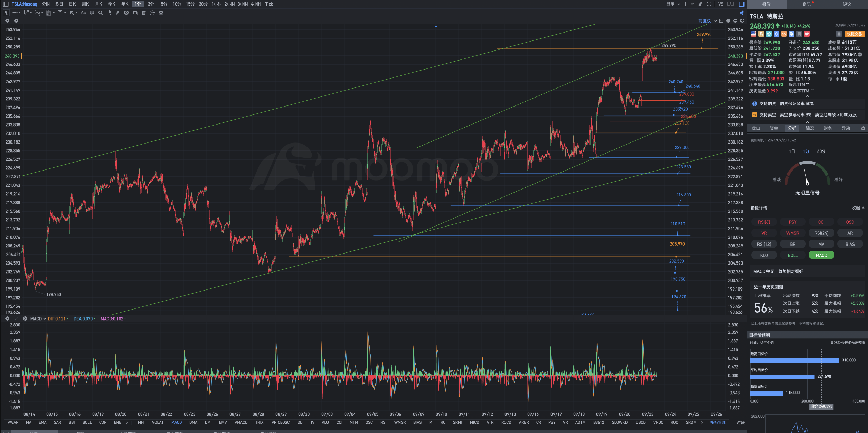Expand the MACD pane to full size

coord(16,319)
